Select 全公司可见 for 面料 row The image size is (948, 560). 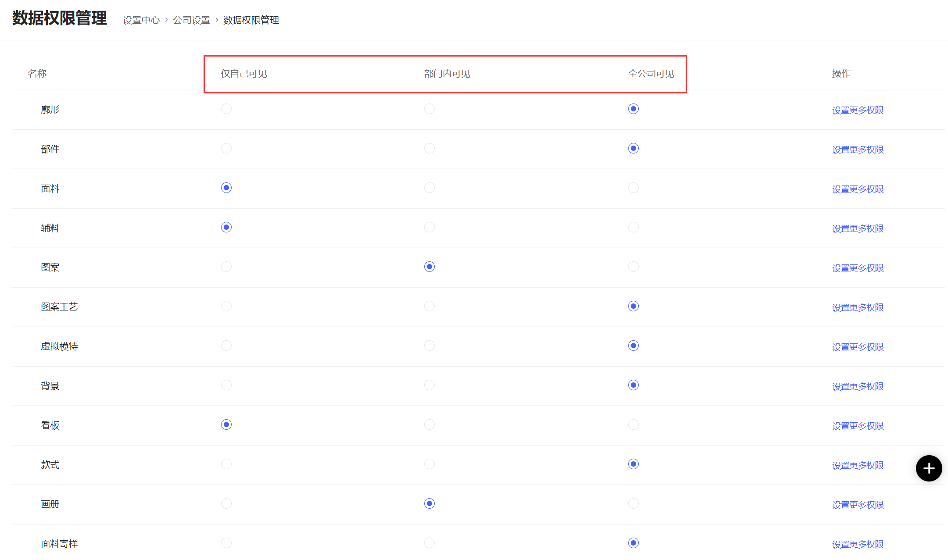[633, 188]
